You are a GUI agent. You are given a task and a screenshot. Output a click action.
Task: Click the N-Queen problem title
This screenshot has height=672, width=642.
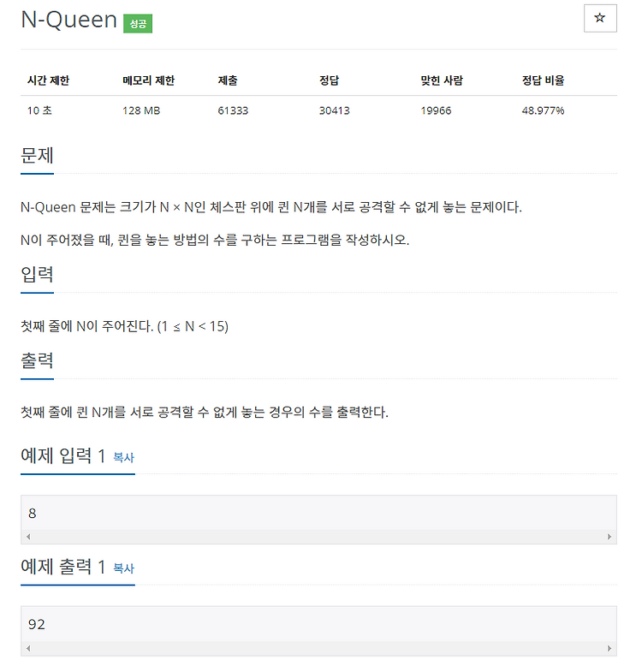(69, 20)
